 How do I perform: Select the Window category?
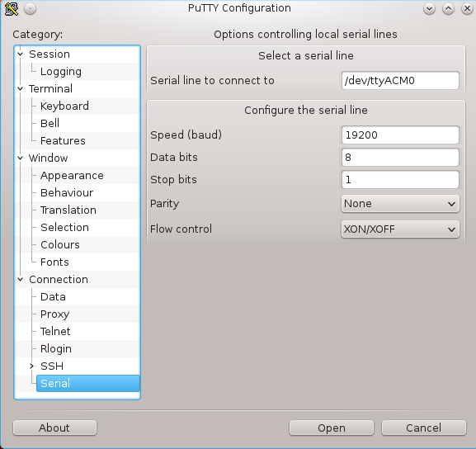coord(49,158)
